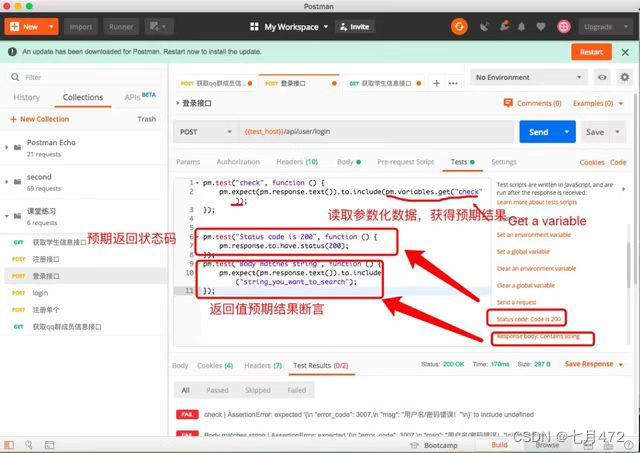The image size is (640, 453).
Task: Click the orange sync status icon
Action: [x=459, y=27]
